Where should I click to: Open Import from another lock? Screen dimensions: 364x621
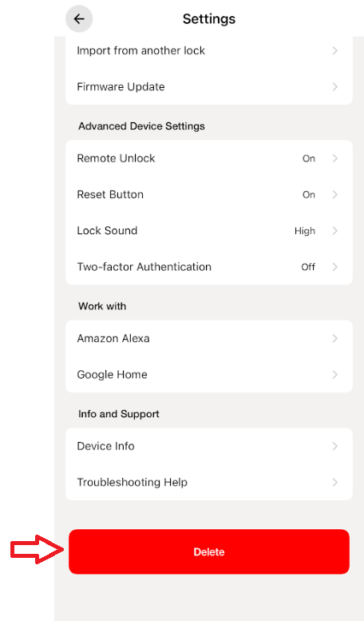click(209, 50)
